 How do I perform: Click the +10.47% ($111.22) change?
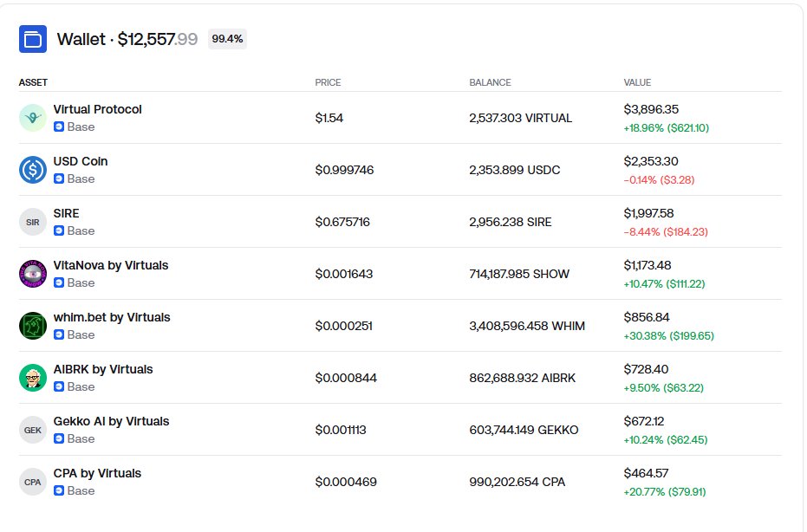[664, 283]
